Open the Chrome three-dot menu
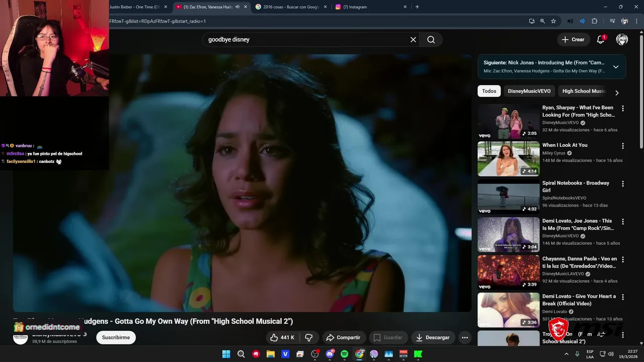 pos(635,21)
